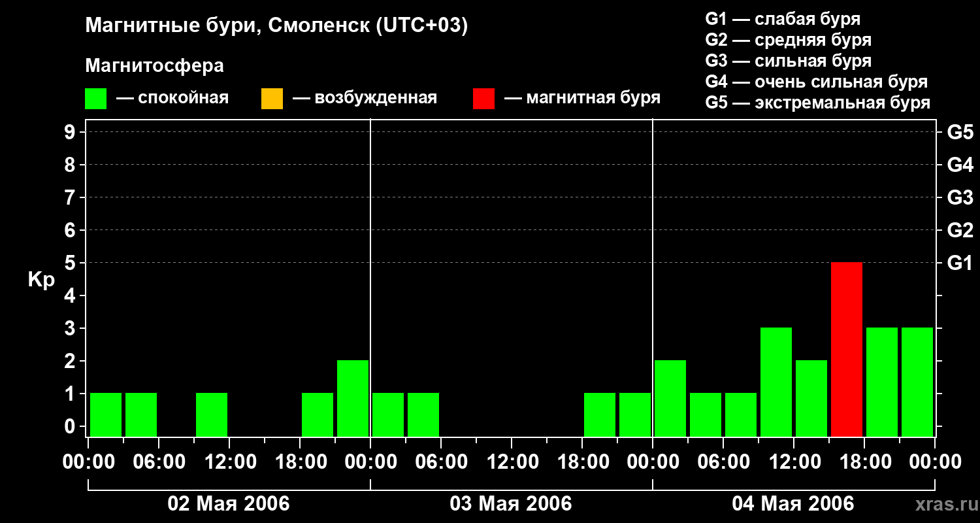
Task: Select the red Kp 5 storm bar
Action: pyautogui.click(x=847, y=349)
